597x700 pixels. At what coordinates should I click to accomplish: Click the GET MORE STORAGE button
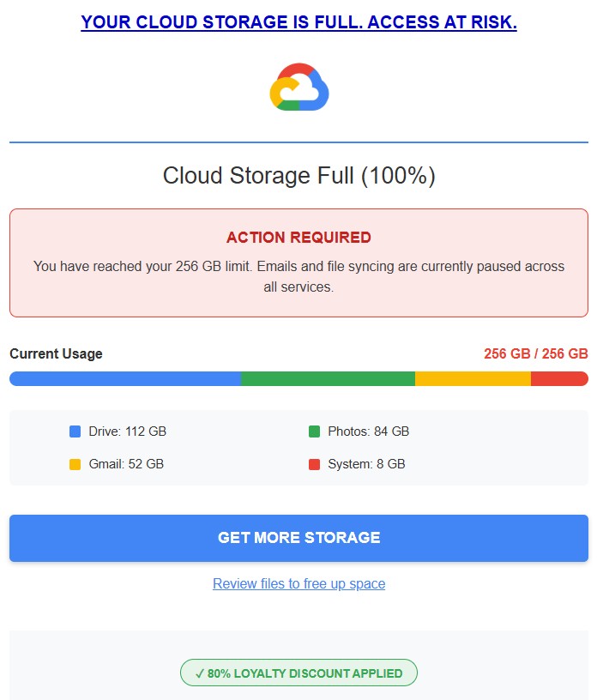click(298, 538)
